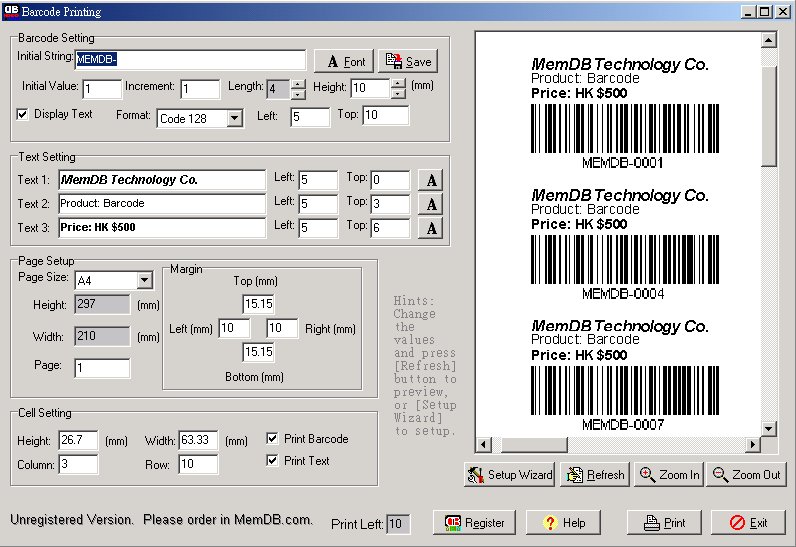Screen dimensions: 796x547
Task: Click the Text 2 Left offset field
Action: pyautogui.click(x=318, y=203)
